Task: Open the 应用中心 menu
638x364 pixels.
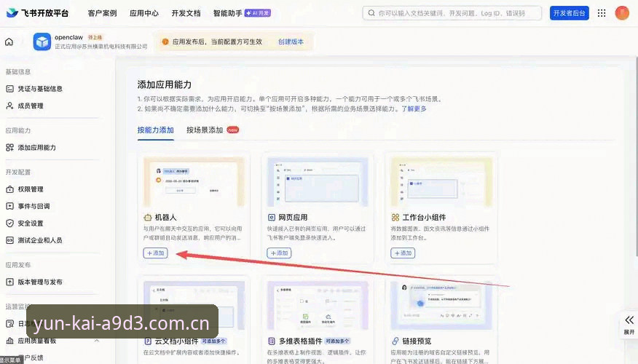Action: (x=144, y=13)
